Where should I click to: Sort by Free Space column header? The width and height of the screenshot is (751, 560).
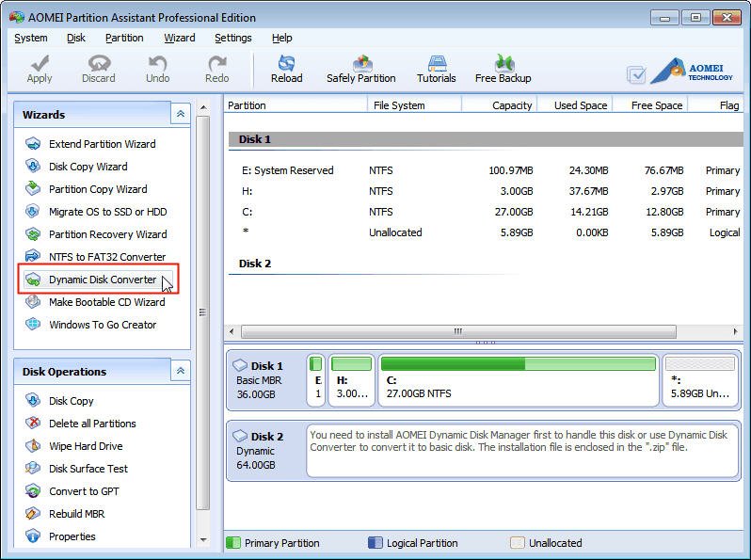(x=650, y=105)
